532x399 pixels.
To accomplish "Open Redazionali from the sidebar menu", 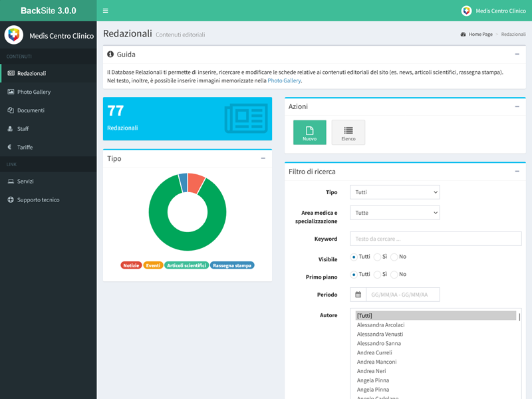I will pos(48,73).
